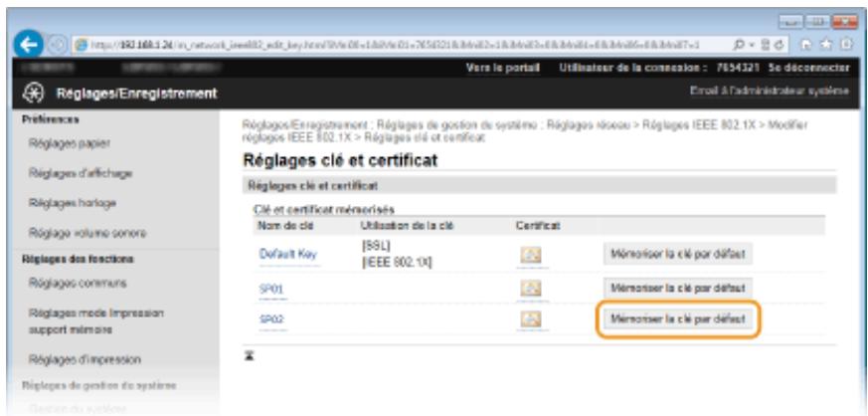Viewport: 868px width, 416px height.
Task: Open the 'SP02' key name link
Action: click(x=272, y=319)
